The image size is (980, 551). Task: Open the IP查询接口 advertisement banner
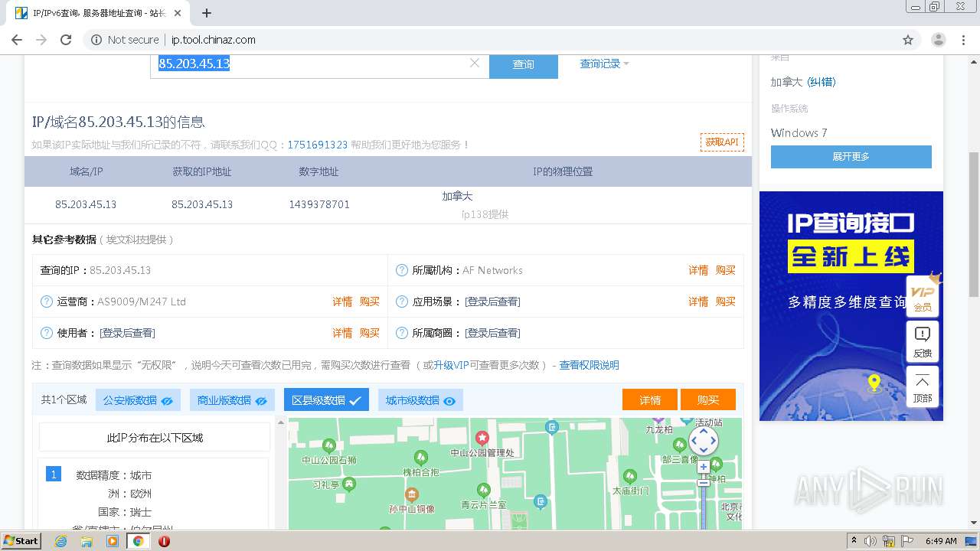pos(851,306)
